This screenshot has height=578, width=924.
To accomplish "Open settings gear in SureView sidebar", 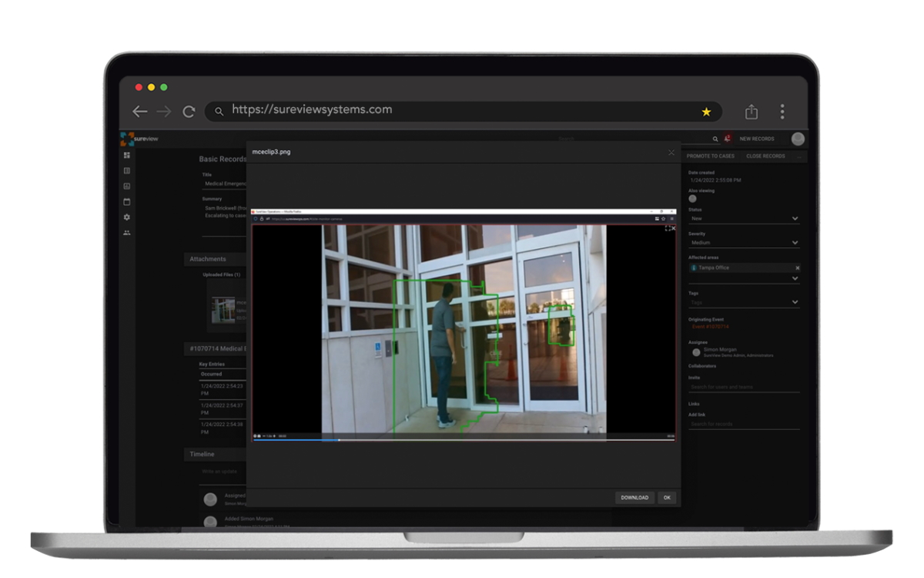I will pyautogui.click(x=127, y=217).
